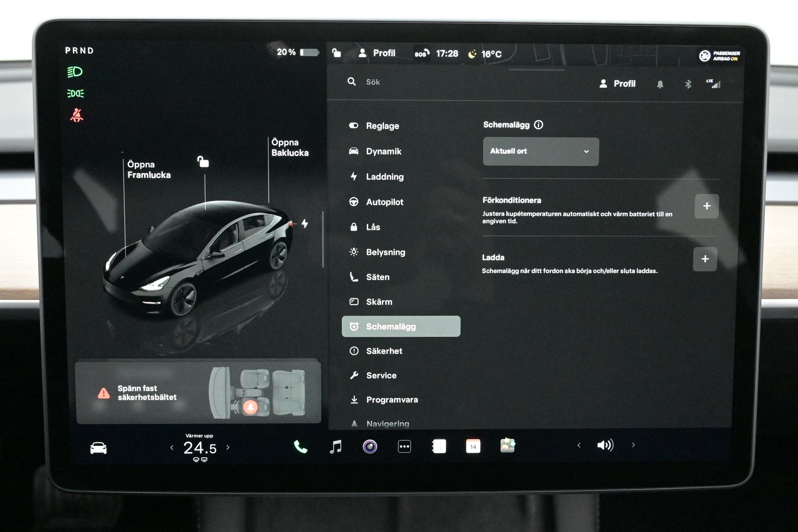Select the Autopilot menu item
Viewport: 798px width, 532px height.
tap(384, 202)
